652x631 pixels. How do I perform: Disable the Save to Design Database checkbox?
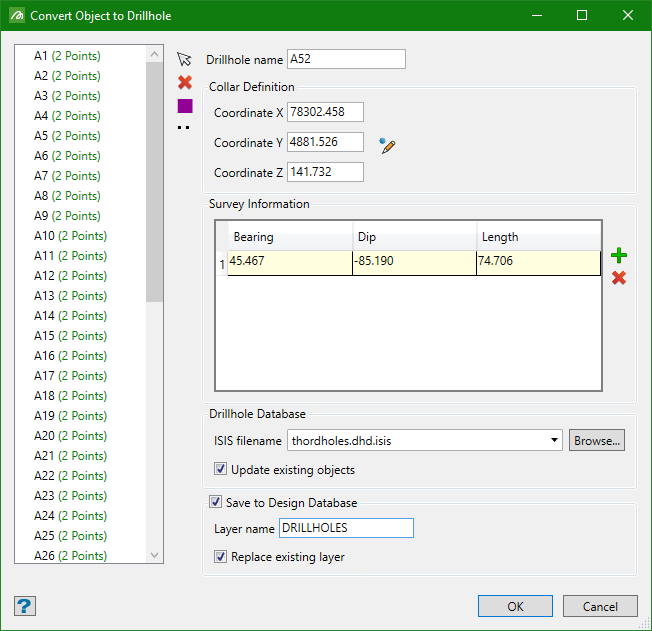[x=215, y=502]
